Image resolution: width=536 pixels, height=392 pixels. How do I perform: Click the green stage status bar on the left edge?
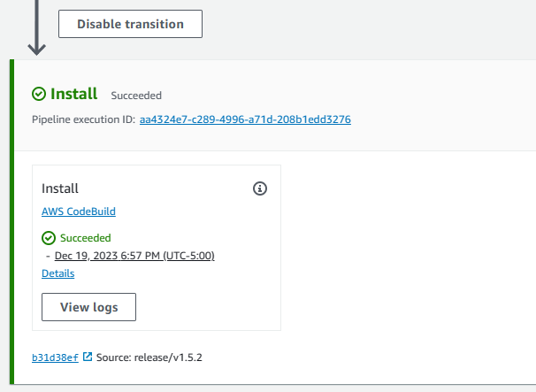click(11, 221)
